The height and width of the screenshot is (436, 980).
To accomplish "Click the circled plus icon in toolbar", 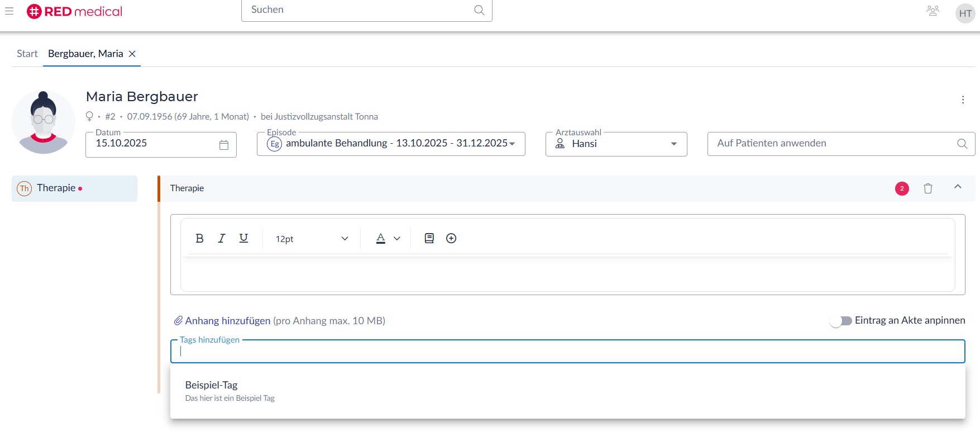I will point(451,238).
